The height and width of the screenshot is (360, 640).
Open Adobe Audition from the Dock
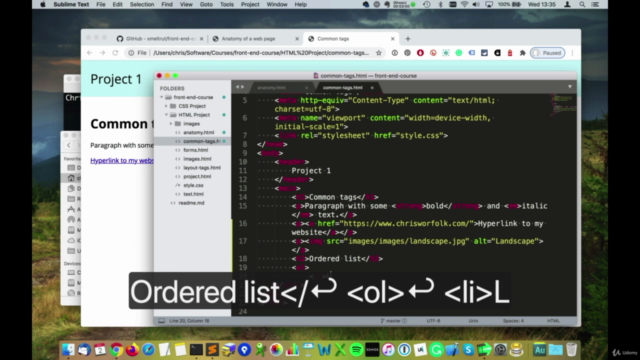pyautogui.click(x=539, y=350)
